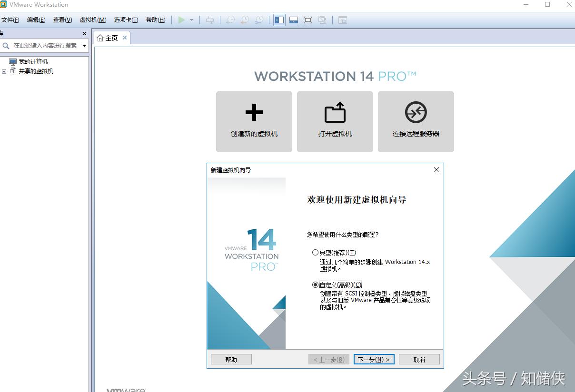
Task: Expand the 共享的虚拟机 tree node
Action: tap(4, 71)
